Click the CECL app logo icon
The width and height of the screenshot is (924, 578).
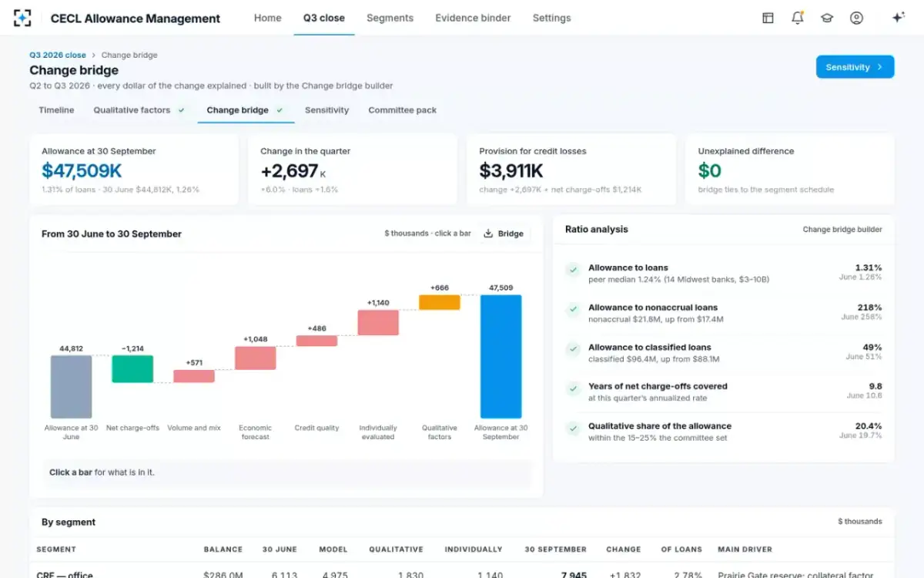22,18
